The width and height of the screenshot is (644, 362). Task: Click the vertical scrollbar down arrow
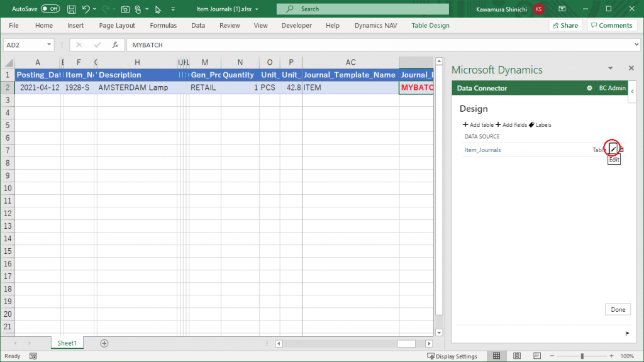(439, 333)
